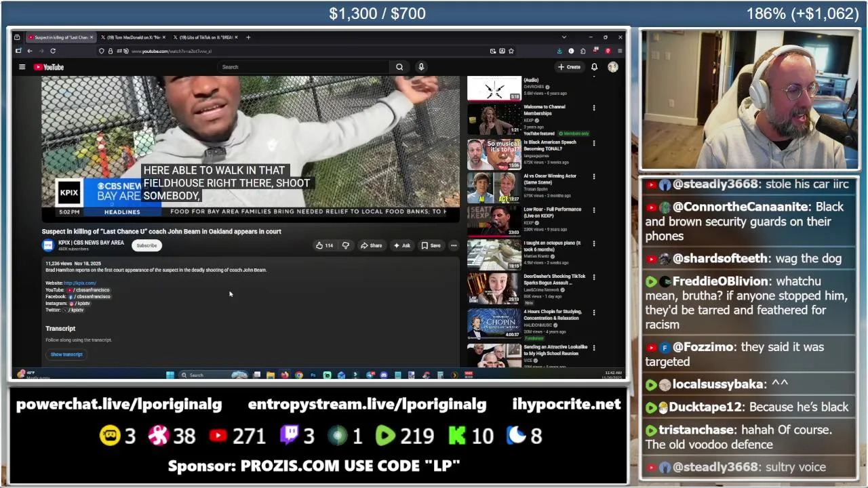Open the list all tabs chevron
Screen dimensions: 868x488
(x=564, y=37)
